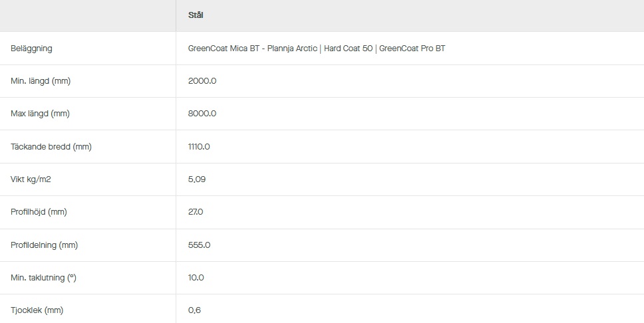Click the Min. taklutning (°) label

tap(43, 278)
